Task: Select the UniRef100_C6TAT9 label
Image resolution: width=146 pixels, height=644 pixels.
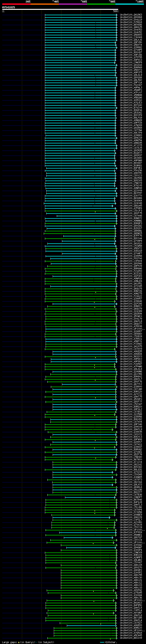Action: point(131,349)
